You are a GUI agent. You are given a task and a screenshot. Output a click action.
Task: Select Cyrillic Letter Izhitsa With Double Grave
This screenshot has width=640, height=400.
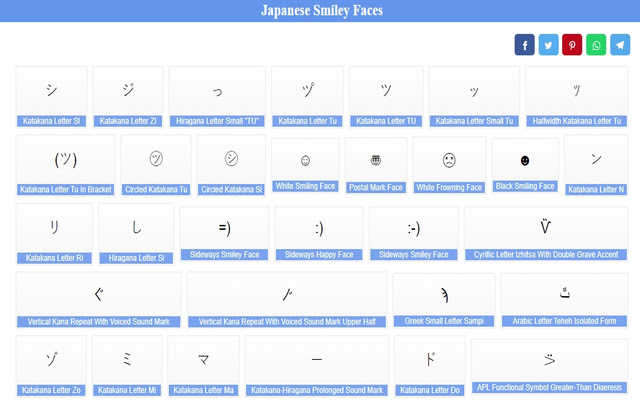pos(545,229)
